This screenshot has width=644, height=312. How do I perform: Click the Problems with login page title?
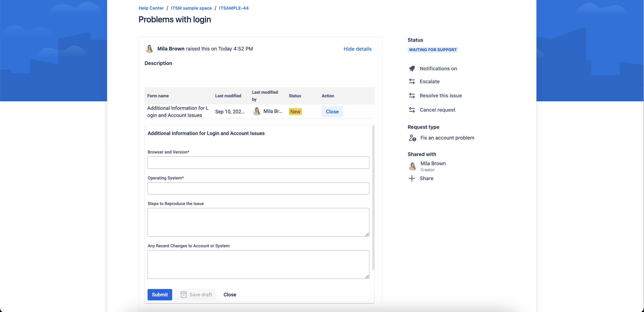pos(175,19)
